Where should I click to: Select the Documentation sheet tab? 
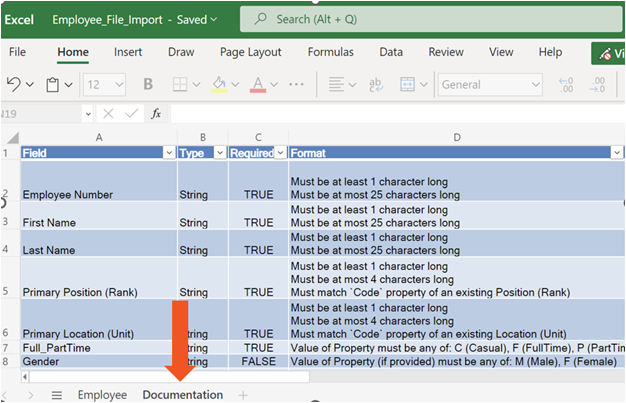183,395
